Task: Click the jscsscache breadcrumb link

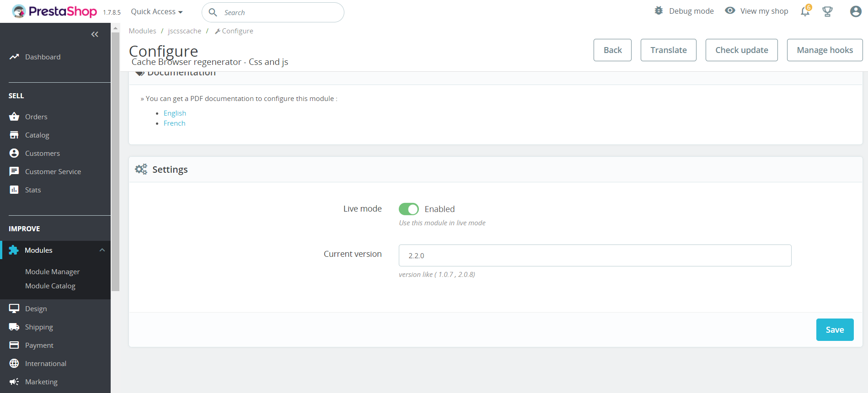Action: 184,31
